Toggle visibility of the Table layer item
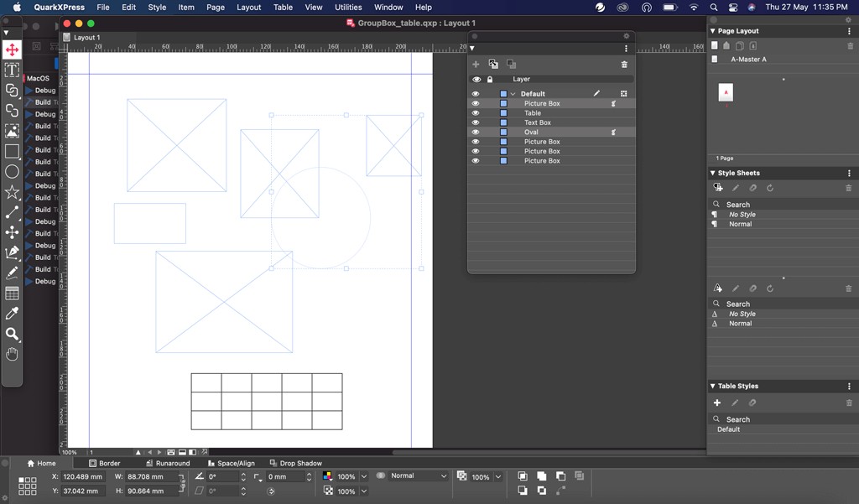The image size is (859, 504). click(x=476, y=112)
